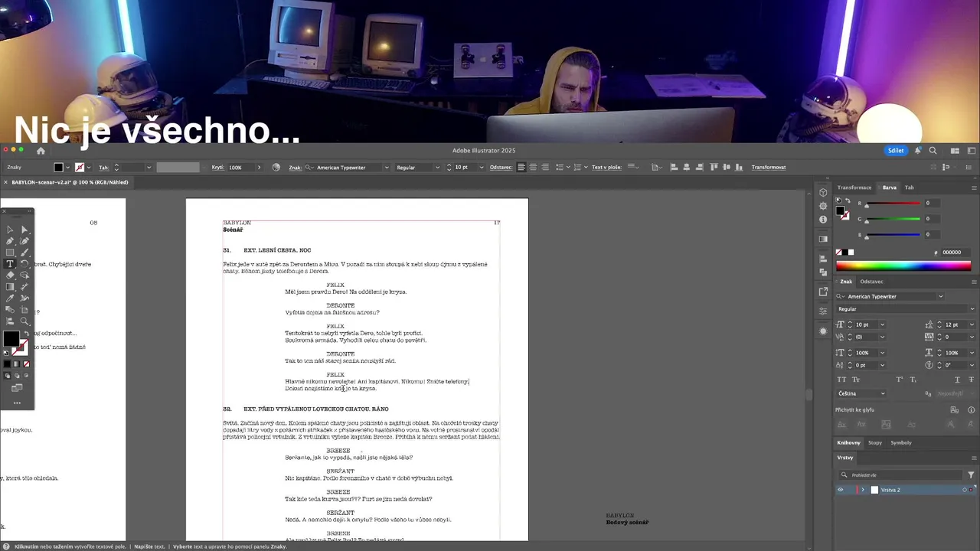The height and width of the screenshot is (551, 980).
Task: Open the leading 12 pt dropdown
Action: tap(972, 324)
